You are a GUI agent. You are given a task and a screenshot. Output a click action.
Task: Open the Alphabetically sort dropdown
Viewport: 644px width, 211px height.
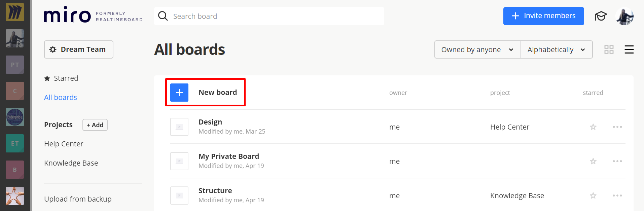556,49
